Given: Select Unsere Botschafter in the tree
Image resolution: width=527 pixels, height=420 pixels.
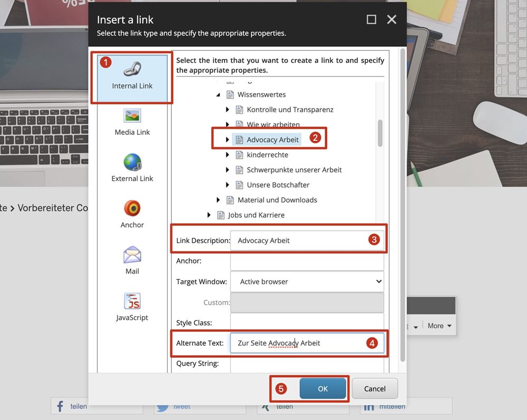Looking at the screenshot, I should [278, 185].
